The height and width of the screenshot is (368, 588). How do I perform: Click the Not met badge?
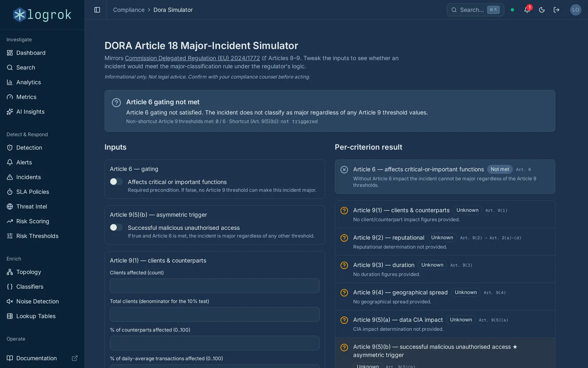pyautogui.click(x=500, y=169)
